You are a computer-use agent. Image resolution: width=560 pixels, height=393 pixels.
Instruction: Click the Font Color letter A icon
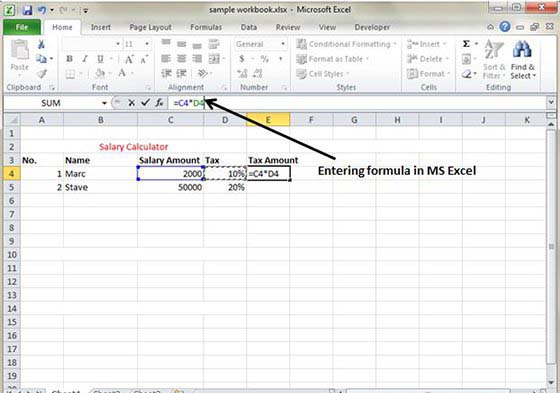[x=122, y=73]
